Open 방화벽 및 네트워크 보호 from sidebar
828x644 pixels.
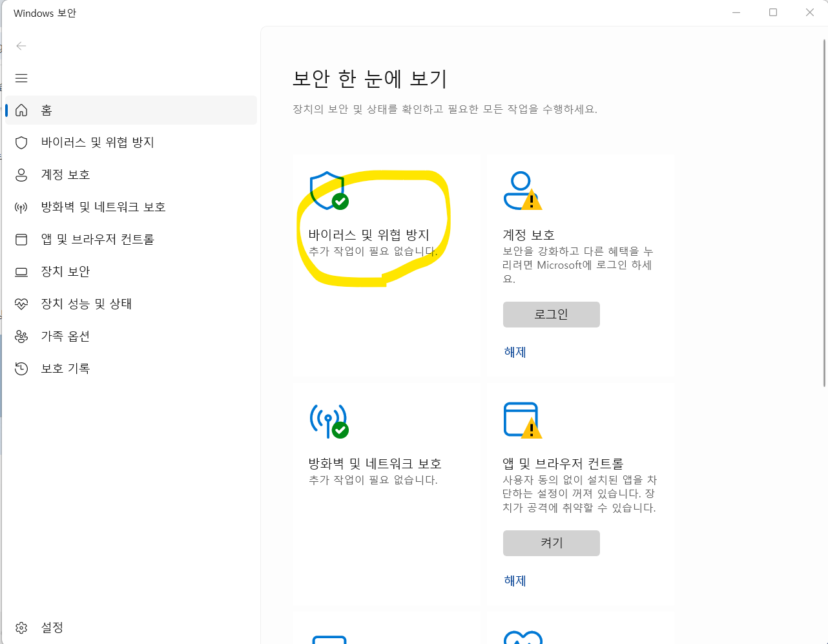click(131, 207)
